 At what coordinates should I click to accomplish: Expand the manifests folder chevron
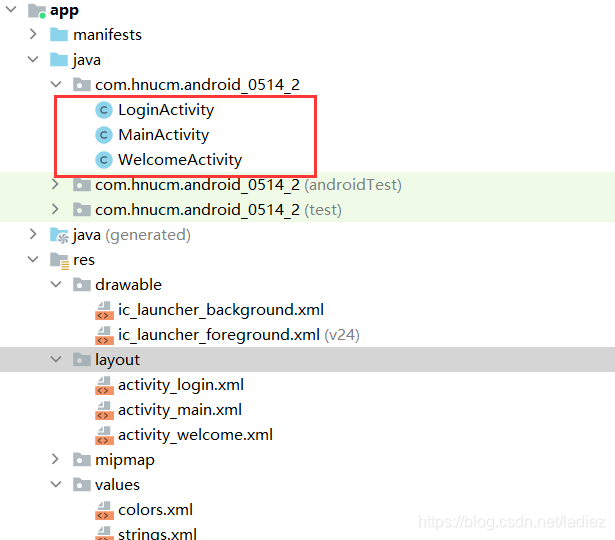click(33, 34)
